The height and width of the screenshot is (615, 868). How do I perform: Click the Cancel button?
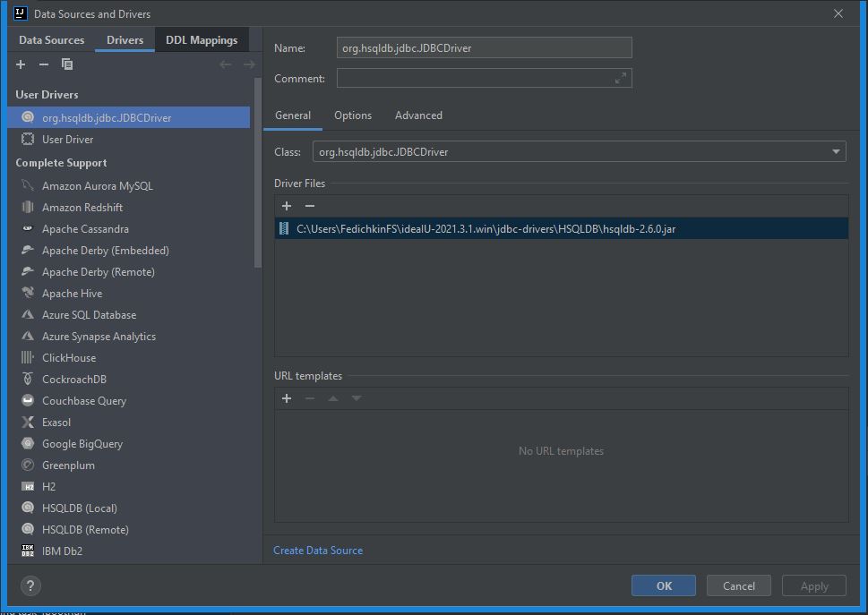(x=738, y=585)
